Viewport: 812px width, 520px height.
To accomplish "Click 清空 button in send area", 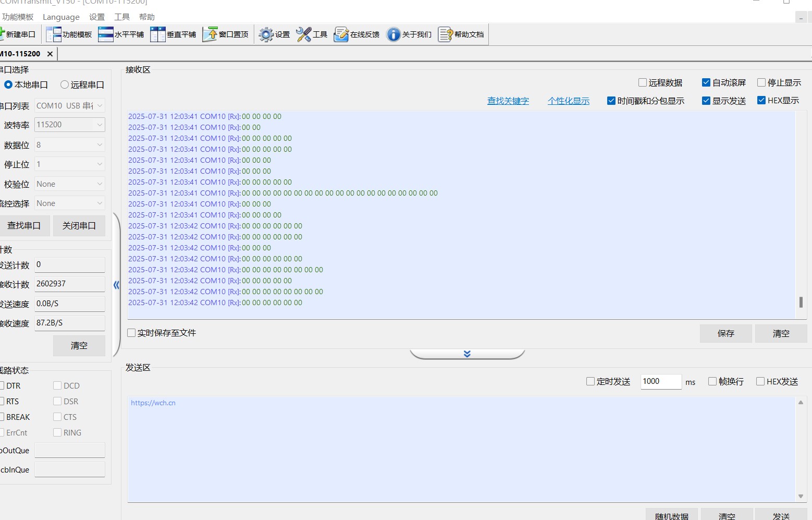I will click(x=727, y=515).
